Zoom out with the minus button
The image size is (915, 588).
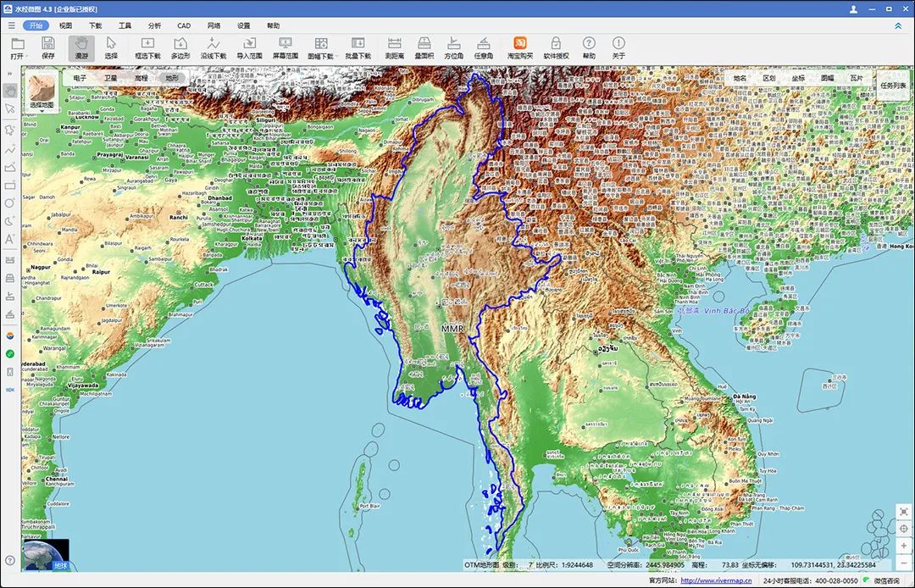click(903, 563)
